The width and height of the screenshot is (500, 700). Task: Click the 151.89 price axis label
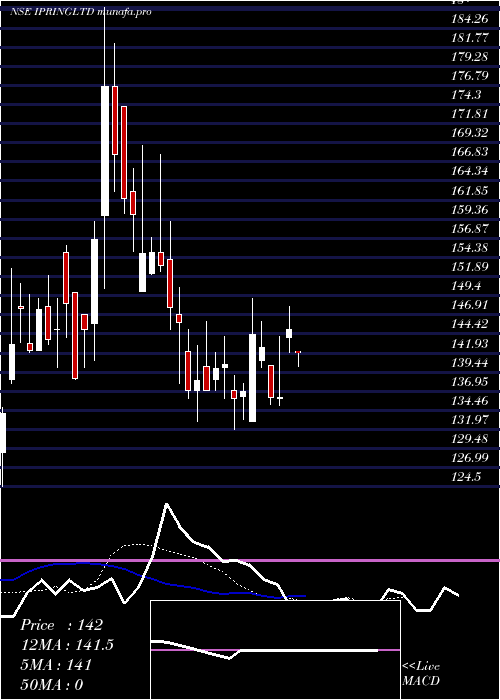pos(470,267)
